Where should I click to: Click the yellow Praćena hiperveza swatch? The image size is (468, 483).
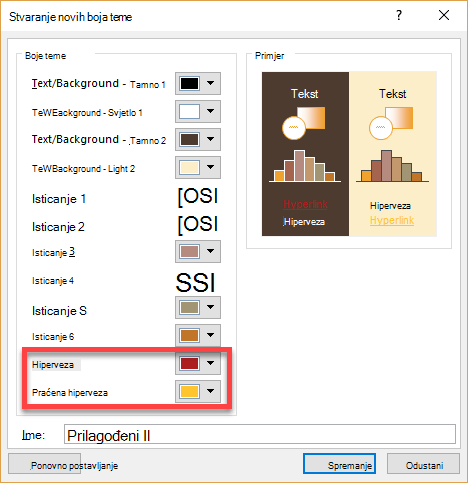pyautogui.click(x=189, y=391)
